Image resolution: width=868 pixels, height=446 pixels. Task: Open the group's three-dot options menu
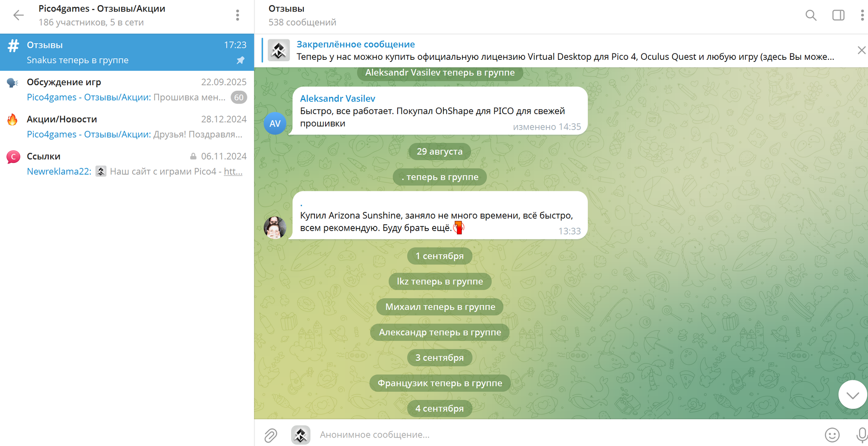[237, 16]
